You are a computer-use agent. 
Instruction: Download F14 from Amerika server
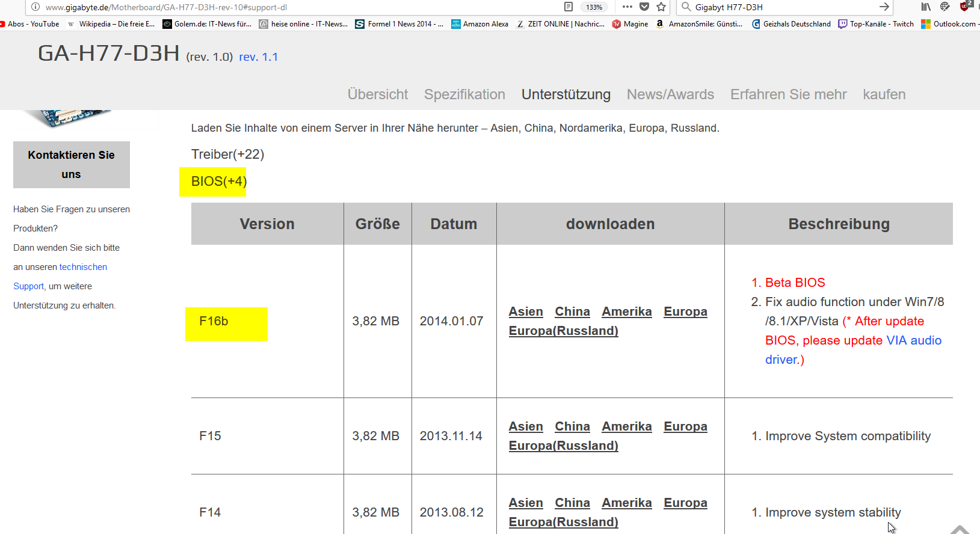627,503
